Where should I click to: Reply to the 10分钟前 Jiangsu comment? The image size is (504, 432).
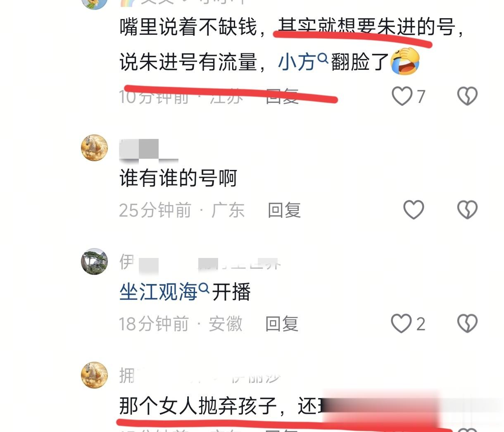click(282, 96)
